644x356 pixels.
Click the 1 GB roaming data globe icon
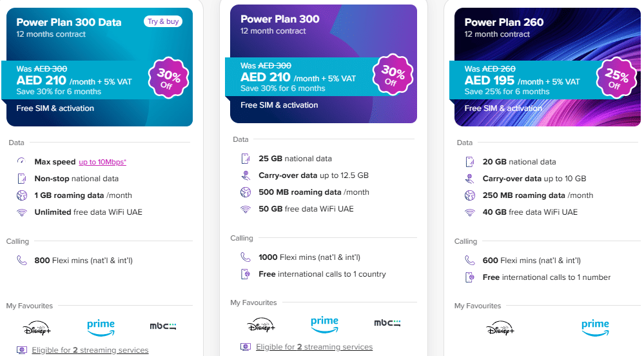click(x=21, y=195)
